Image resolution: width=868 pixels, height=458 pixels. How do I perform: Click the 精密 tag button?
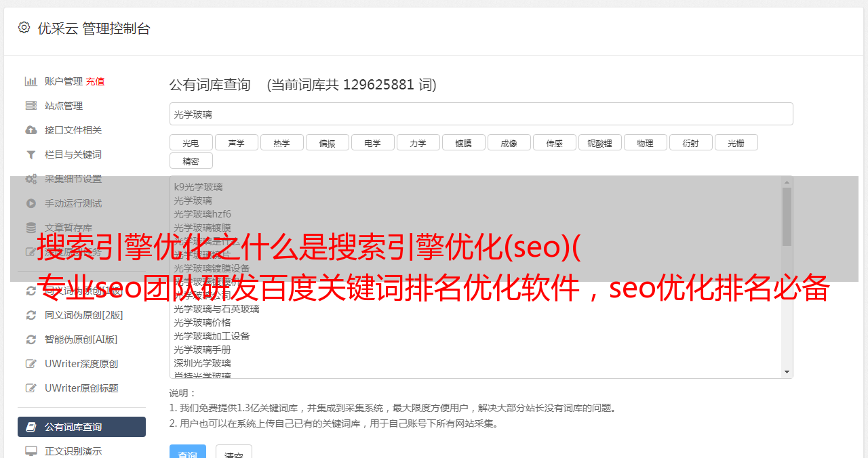191,161
